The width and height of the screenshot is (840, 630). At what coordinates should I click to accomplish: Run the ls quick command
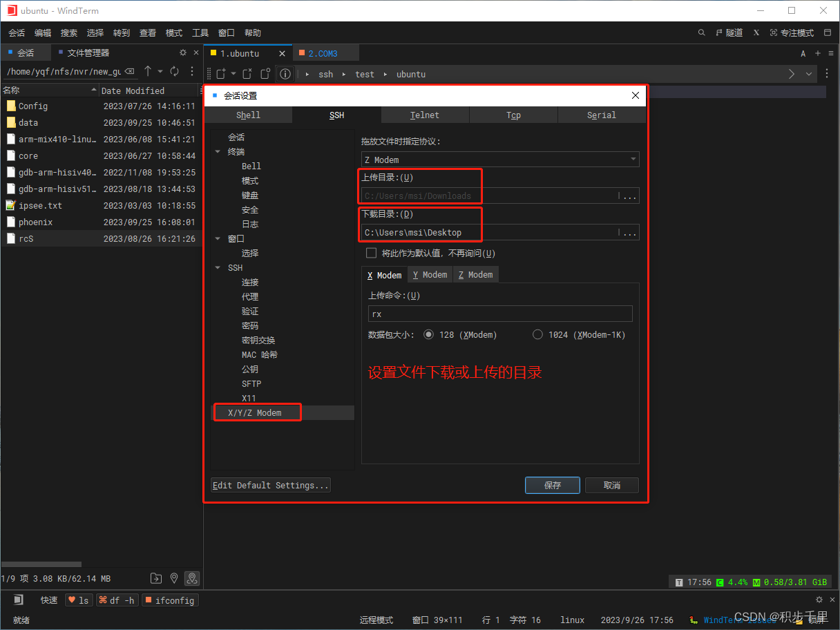(x=79, y=600)
